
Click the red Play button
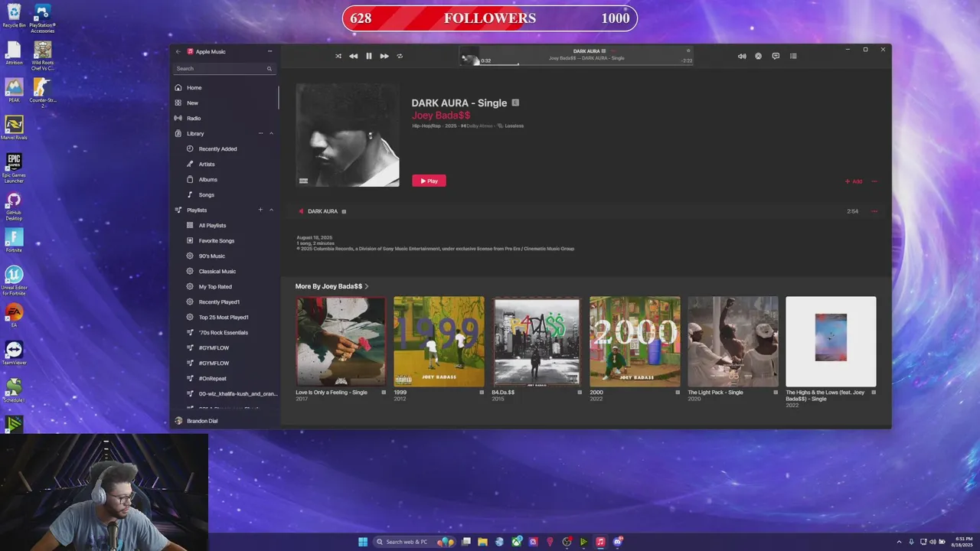429,181
